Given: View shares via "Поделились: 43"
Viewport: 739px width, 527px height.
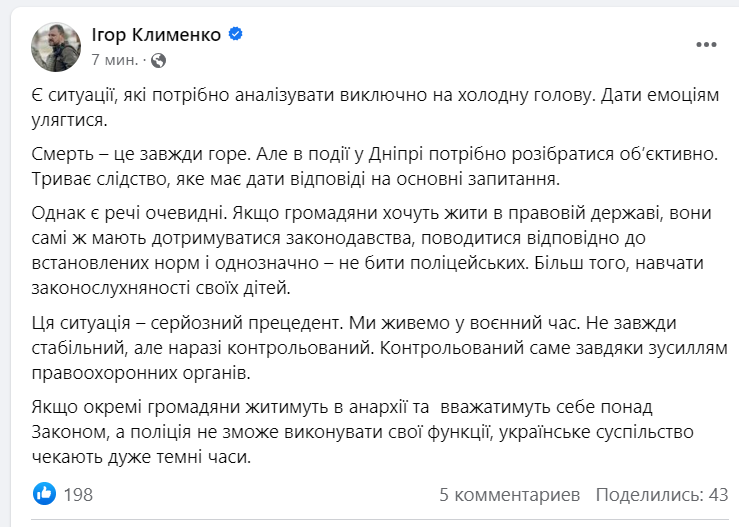Looking at the screenshot, I should 662,495.
